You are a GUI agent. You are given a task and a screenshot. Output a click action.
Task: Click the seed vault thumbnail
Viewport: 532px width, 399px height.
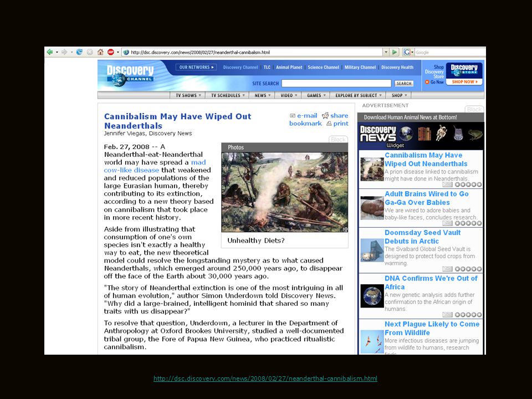[372, 250]
